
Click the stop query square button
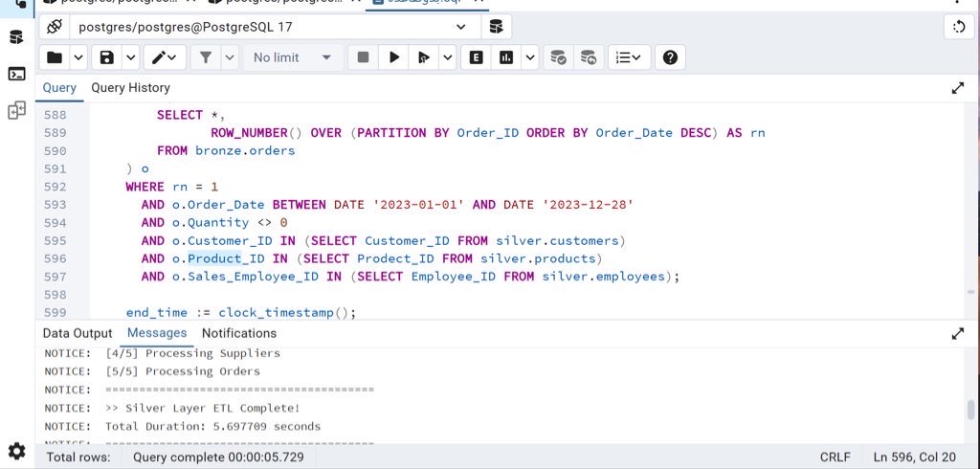coord(363,57)
